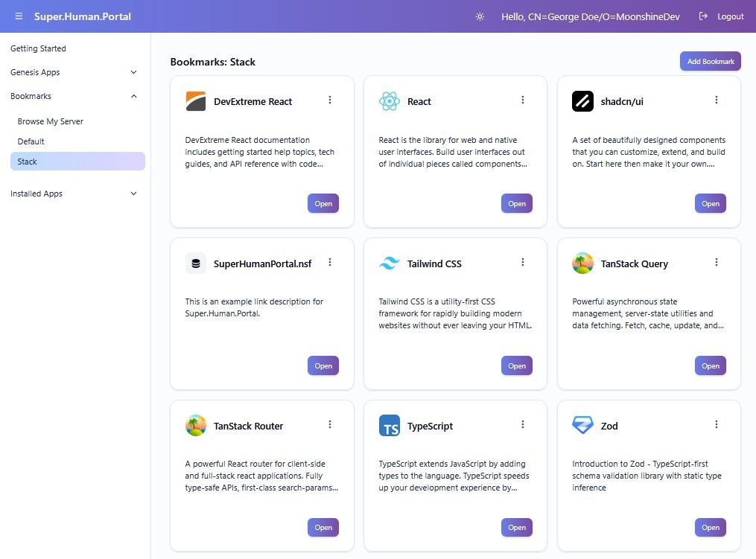Open options menu for Tailwind CSS card
The image size is (756, 559).
point(523,262)
